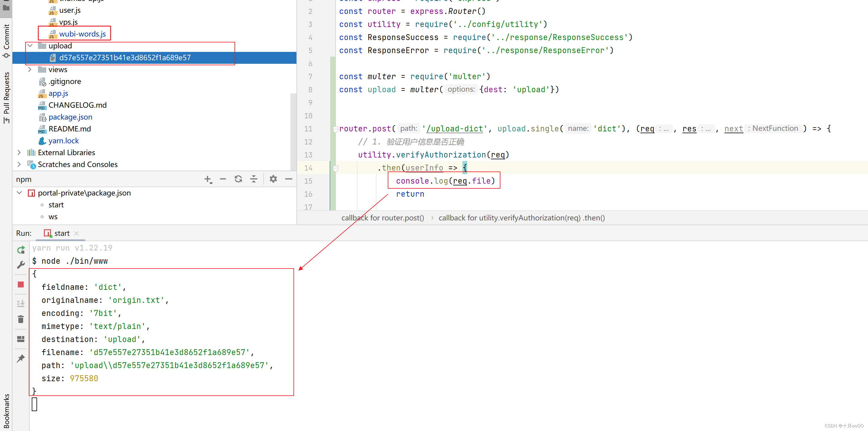Clear console output with trash icon
The width and height of the screenshot is (868, 431).
point(21,319)
